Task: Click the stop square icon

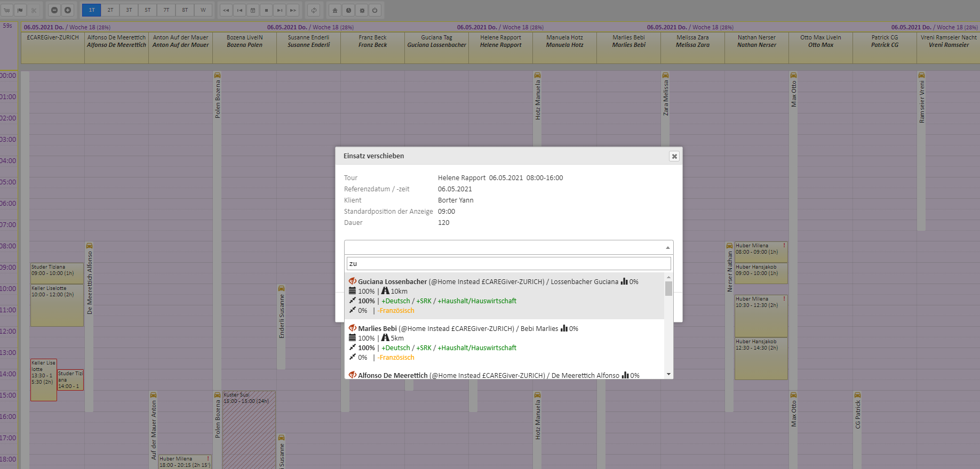Action: (266, 10)
